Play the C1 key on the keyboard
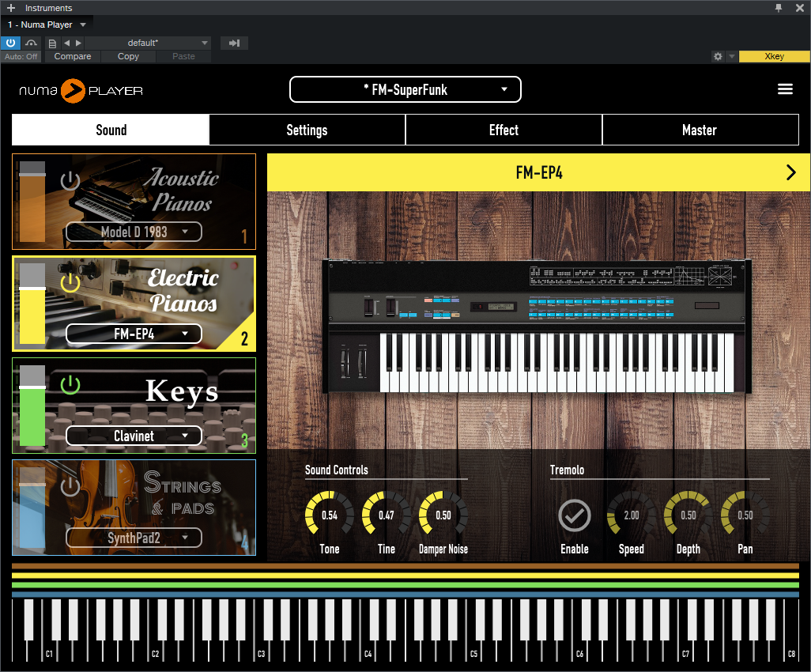The width and height of the screenshot is (811, 672). pyautogui.click(x=50, y=653)
